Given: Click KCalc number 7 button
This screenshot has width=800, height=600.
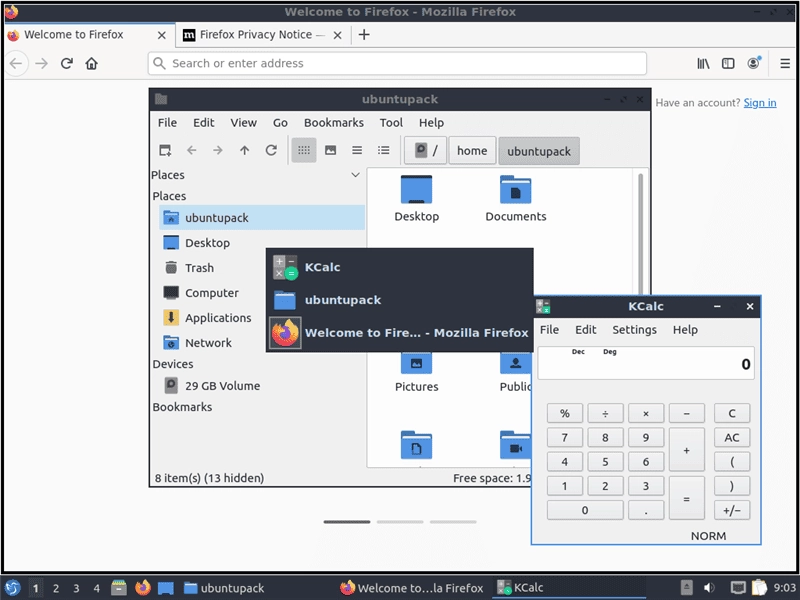Looking at the screenshot, I should [564, 437].
